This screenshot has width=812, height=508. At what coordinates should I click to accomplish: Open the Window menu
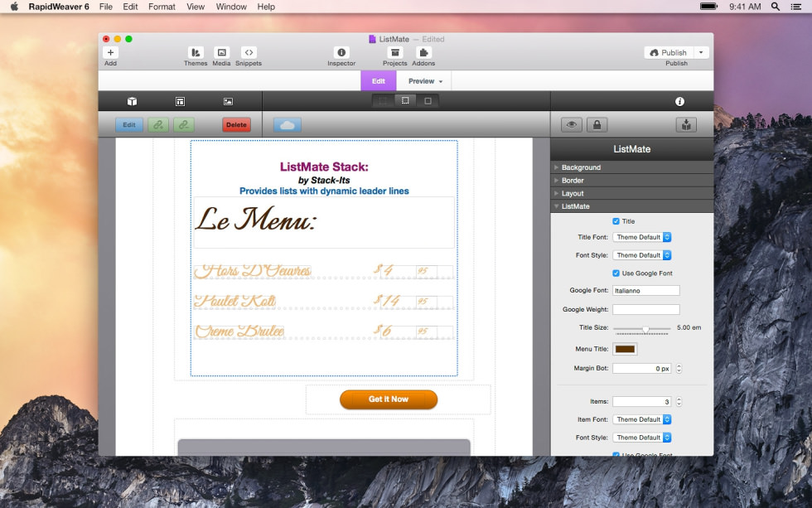point(231,7)
